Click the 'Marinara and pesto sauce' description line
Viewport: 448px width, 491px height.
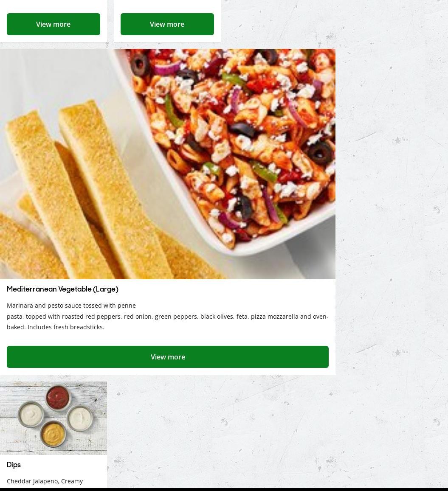(71, 305)
